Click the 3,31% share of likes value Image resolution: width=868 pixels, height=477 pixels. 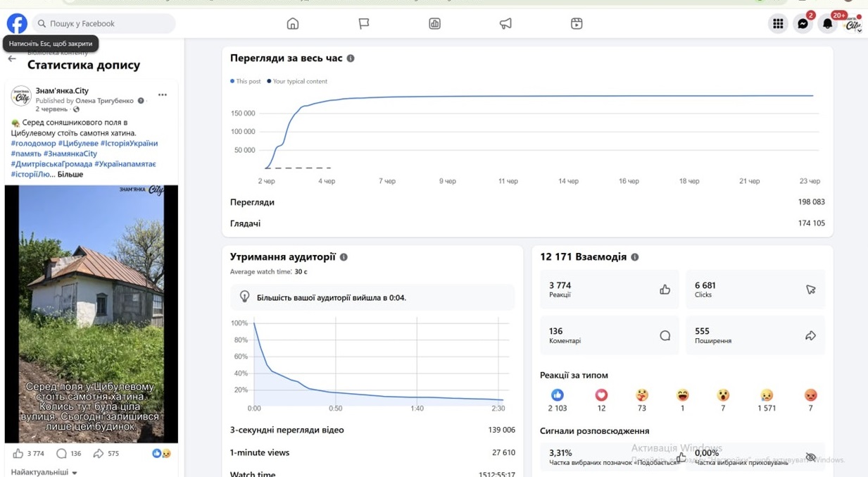coord(560,452)
